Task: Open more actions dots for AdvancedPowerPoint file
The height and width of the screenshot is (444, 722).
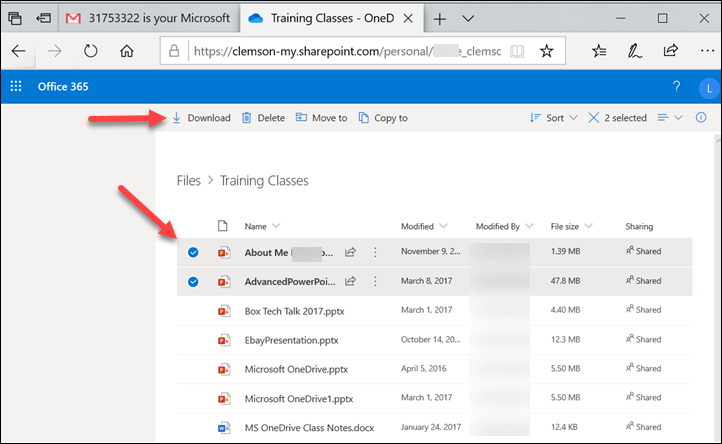Action: 375,281
